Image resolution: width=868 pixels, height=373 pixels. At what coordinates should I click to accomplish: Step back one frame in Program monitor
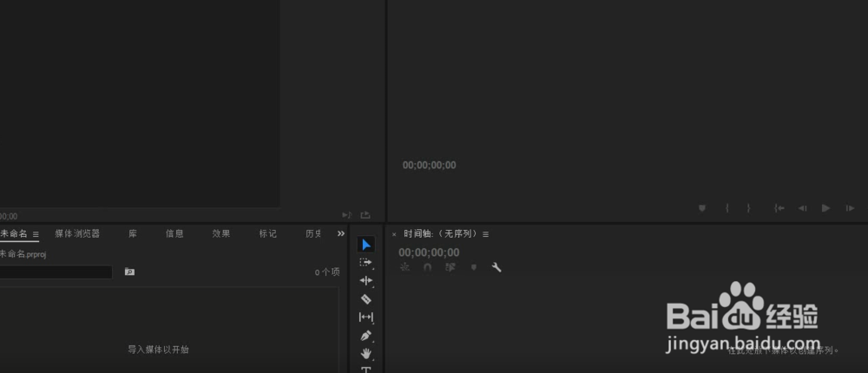[x=802, y=208]
